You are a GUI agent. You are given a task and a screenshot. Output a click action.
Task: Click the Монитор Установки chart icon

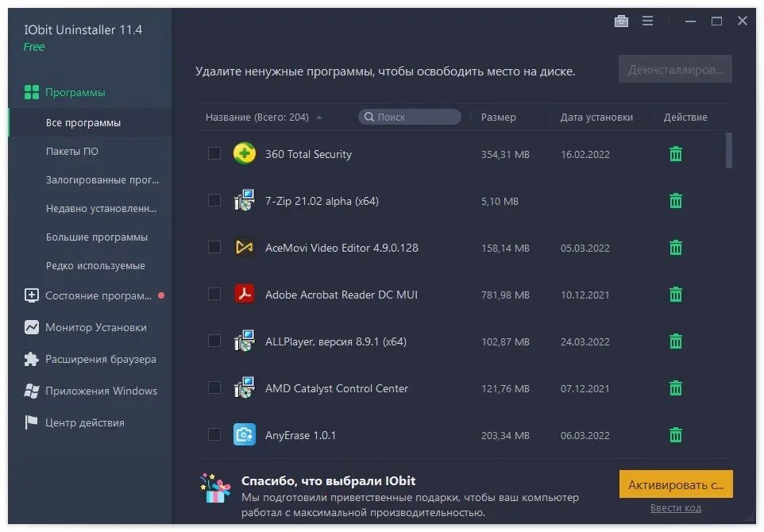point(32,327)
